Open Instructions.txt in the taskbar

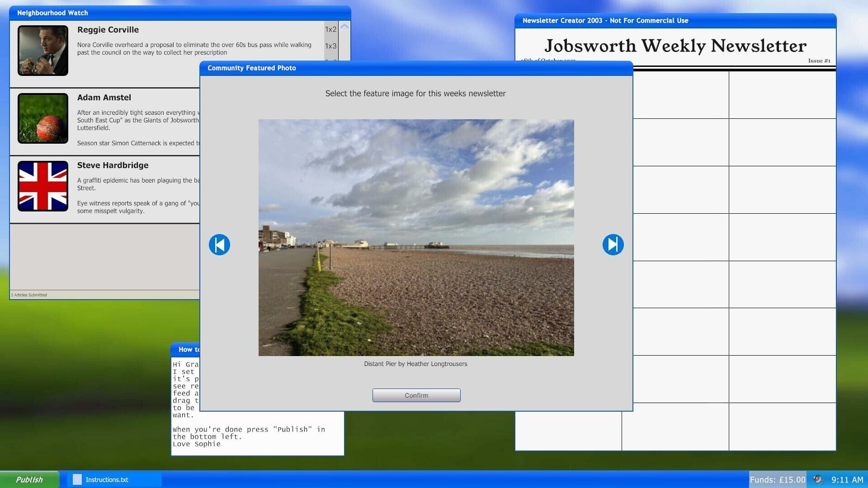pyautogui.click(x=114, y=479)
